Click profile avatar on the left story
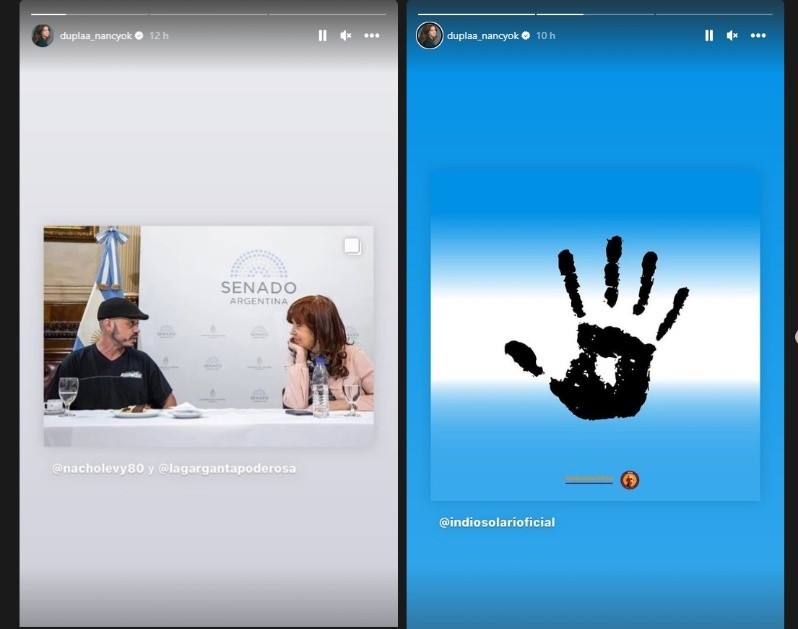798x629 pixels. 43,35
